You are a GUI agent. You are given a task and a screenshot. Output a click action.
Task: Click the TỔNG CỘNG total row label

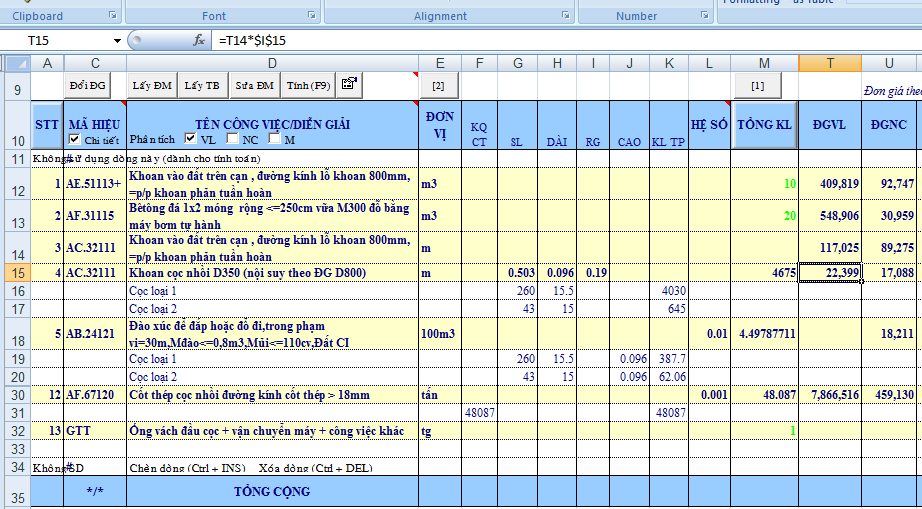click(272, 491)
